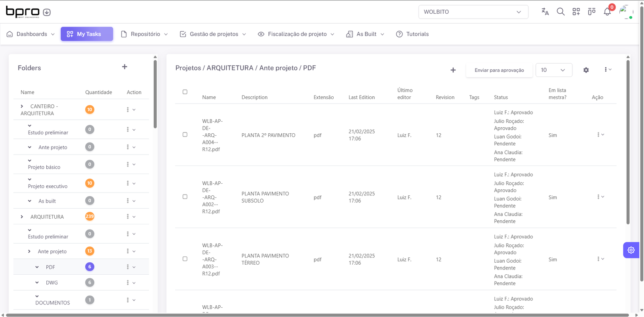The width and height of the screenshot is (644, 317).
Task: Check the WLB-AP-DE--ARQ-A004--R12.pdf row
Action: [x=185, y=135]
